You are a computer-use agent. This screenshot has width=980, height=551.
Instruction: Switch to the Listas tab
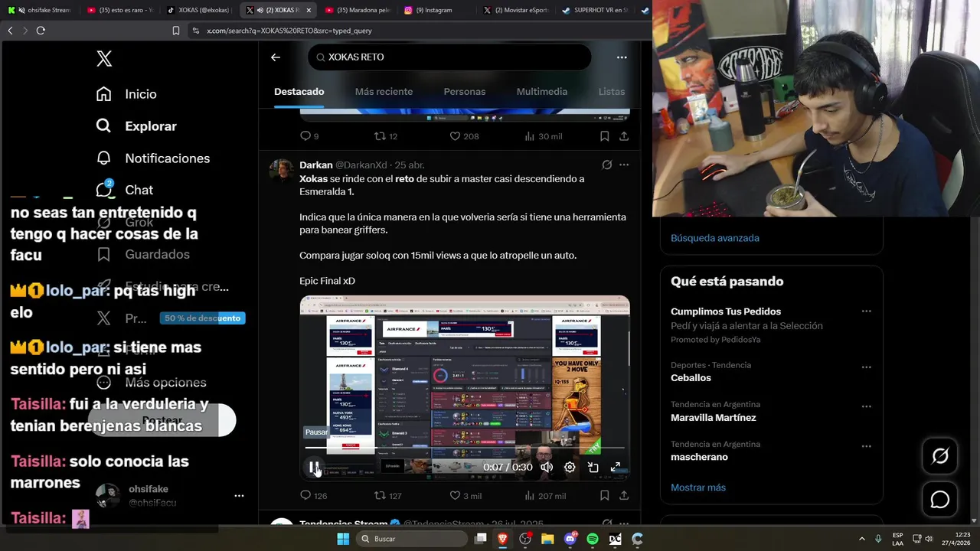[612, 92]
